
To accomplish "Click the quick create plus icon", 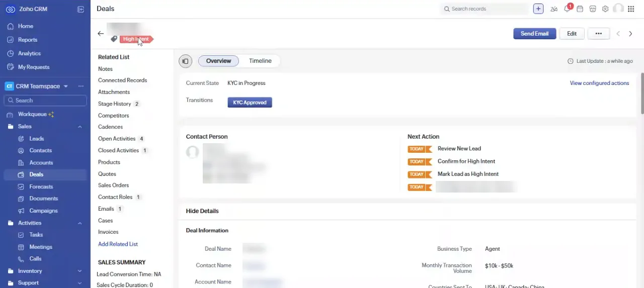I will 538,9.
